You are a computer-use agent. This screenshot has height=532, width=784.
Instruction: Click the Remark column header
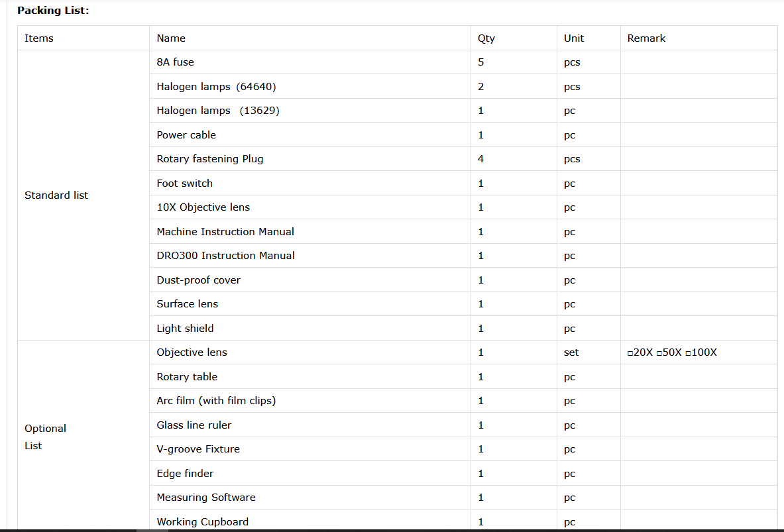tap(646, 38)
